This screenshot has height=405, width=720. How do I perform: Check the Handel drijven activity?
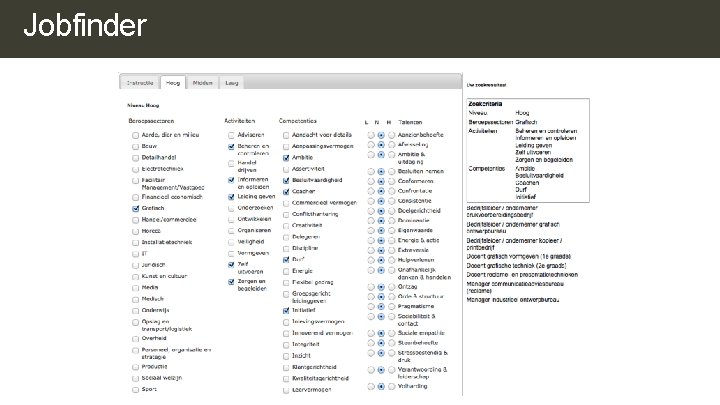[x=231, y=163]
